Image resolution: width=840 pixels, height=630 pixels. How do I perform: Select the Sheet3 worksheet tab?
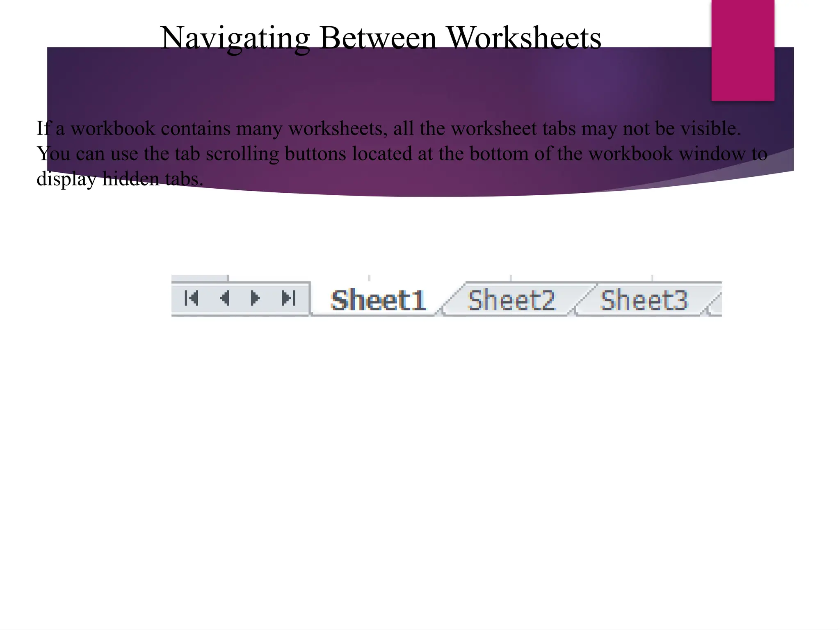[x=644, y=300]
